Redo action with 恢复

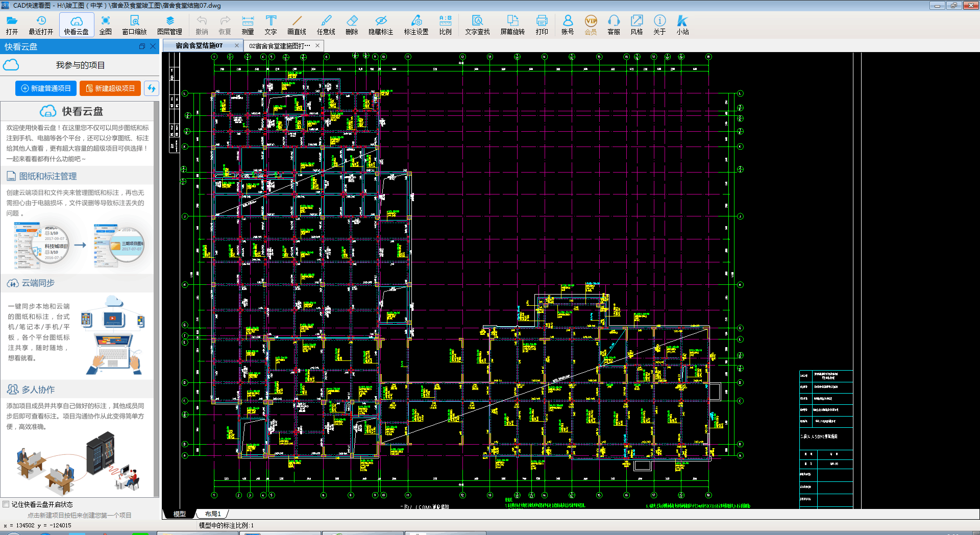[x=225, y=25]
